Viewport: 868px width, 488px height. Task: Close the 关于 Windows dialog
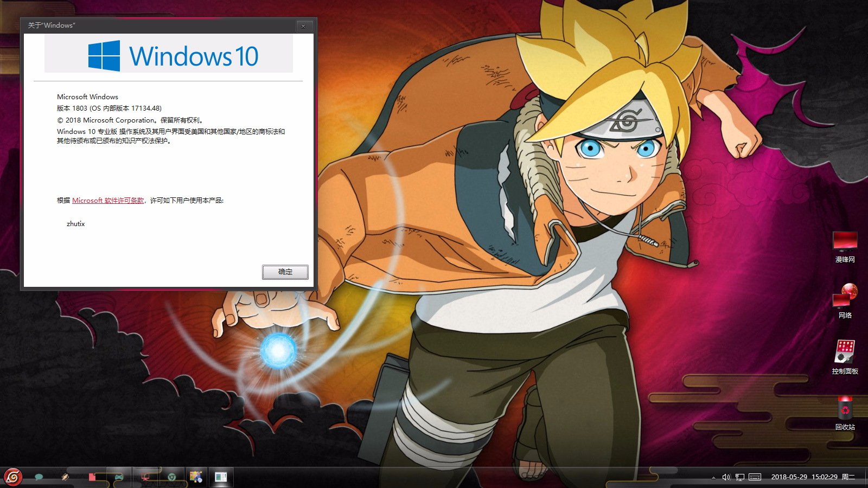coord(303,26)
